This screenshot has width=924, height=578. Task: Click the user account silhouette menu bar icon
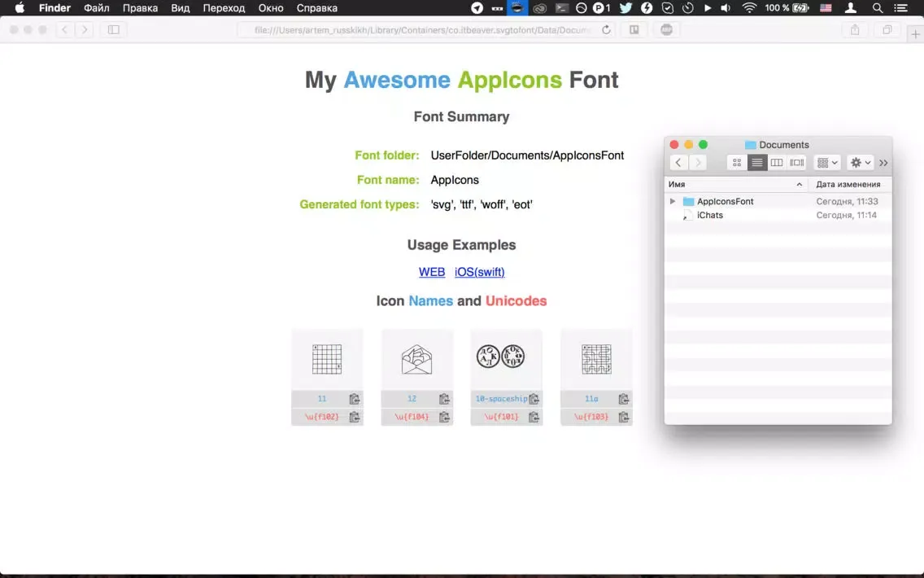(850, 7)
